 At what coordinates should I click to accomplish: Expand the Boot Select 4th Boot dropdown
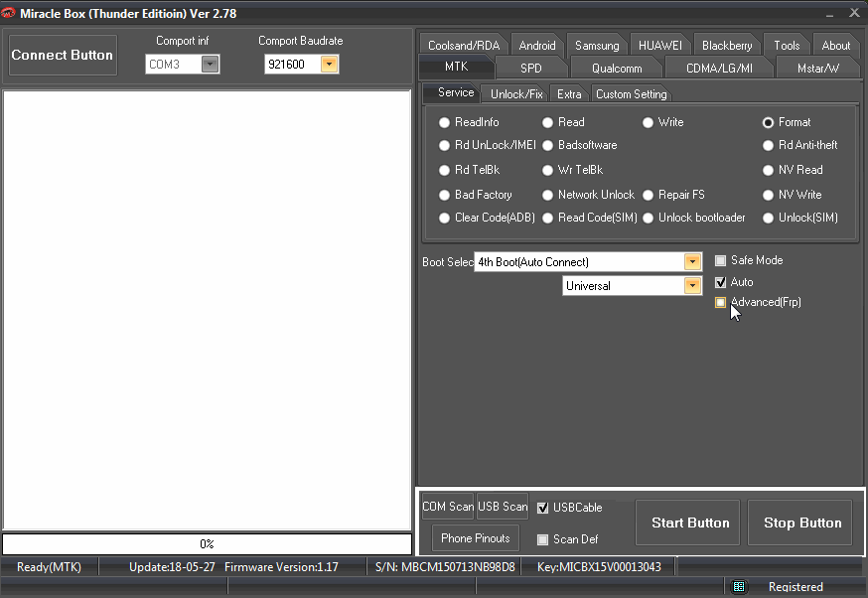point(692,262)
